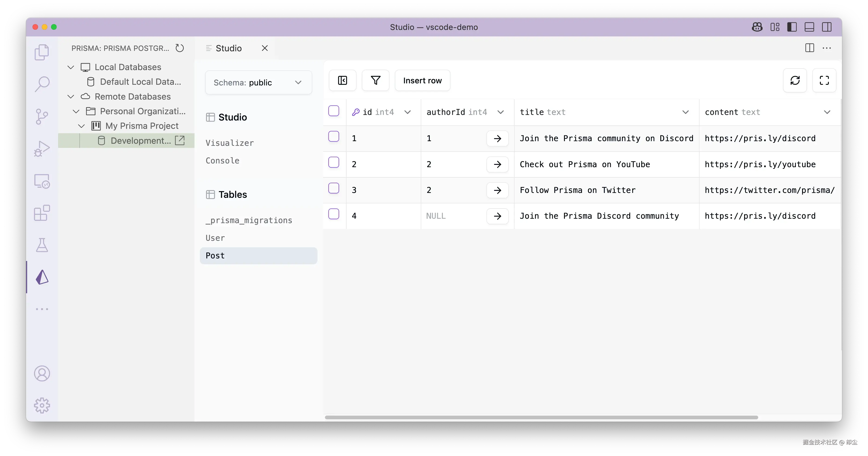Viewport: 868px width, 456px height.
Task: Open Copilot chat icon in title bar
Action: point(757,27)
